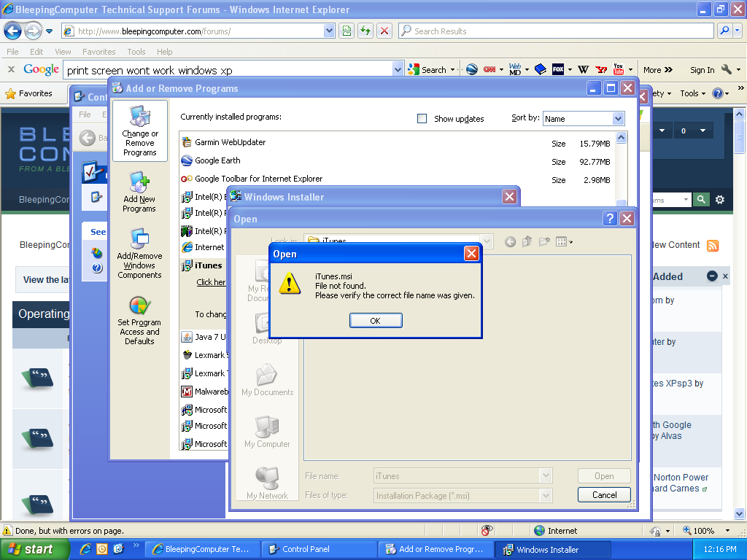This screenshot has height=560, width=747.
Task: Click the browser address bar
Action: pyautogui.click(x=199, y=31)
